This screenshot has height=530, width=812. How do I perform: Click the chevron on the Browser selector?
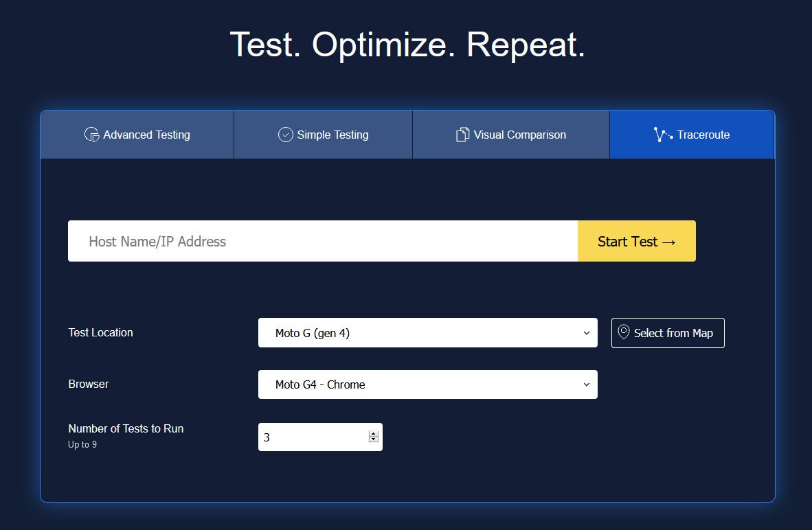tap(585, 384)
